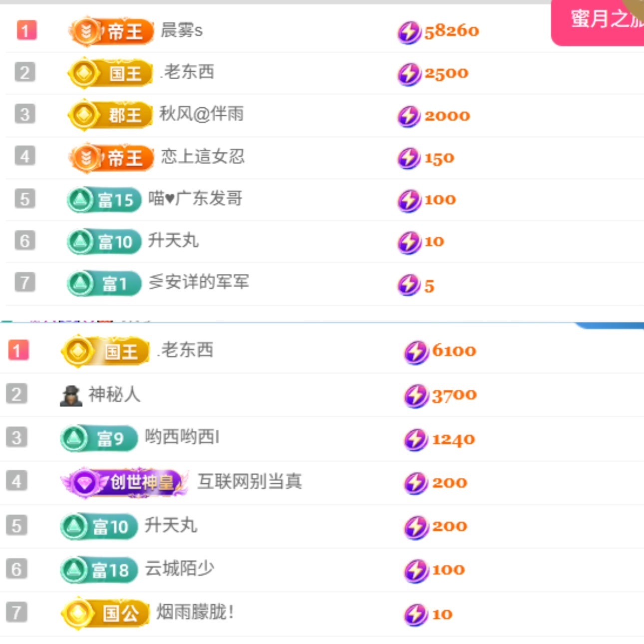Image resolution: width=644 pixels, height=644 pixels.
Task: Open user 晨雾s profile name
Action: pyautogui.click(x=182, y=30)
